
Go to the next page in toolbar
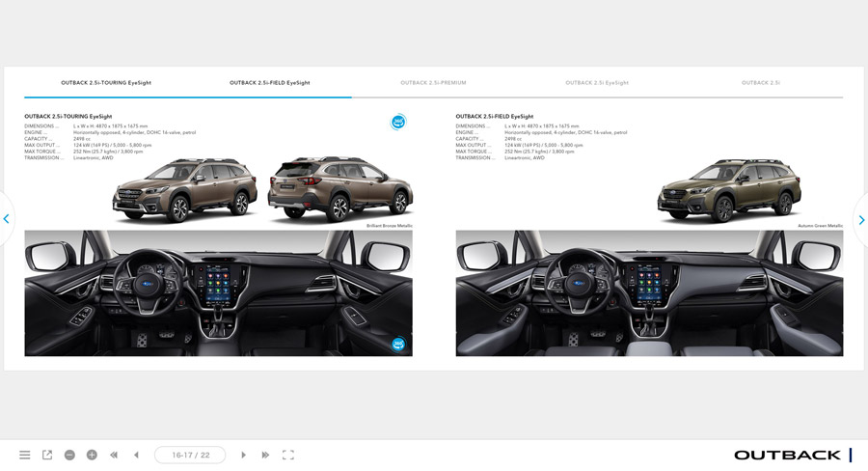[x=243, y=455]
